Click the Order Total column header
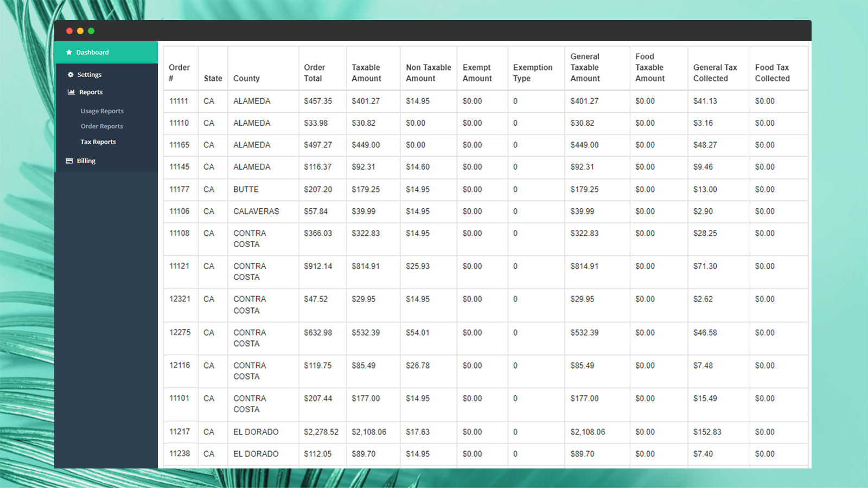The height and width of the screenshot is (488, 868). [x=314, y=73]
